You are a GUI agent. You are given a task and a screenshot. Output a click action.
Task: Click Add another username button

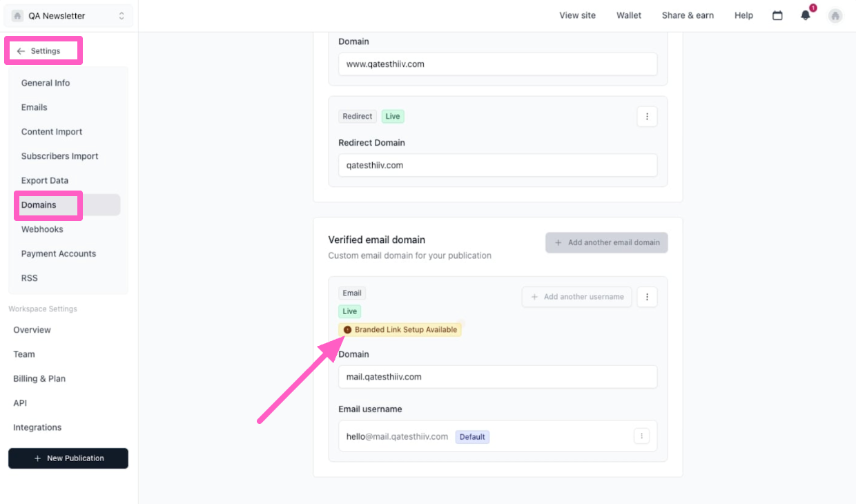pyautogui.click(x=576, y=297)
